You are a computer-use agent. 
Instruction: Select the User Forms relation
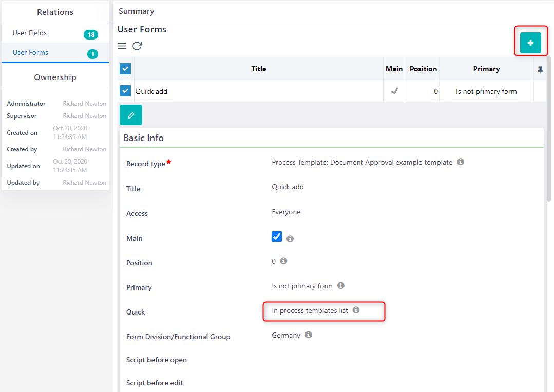pyautogui.click(x=31, y=53)
